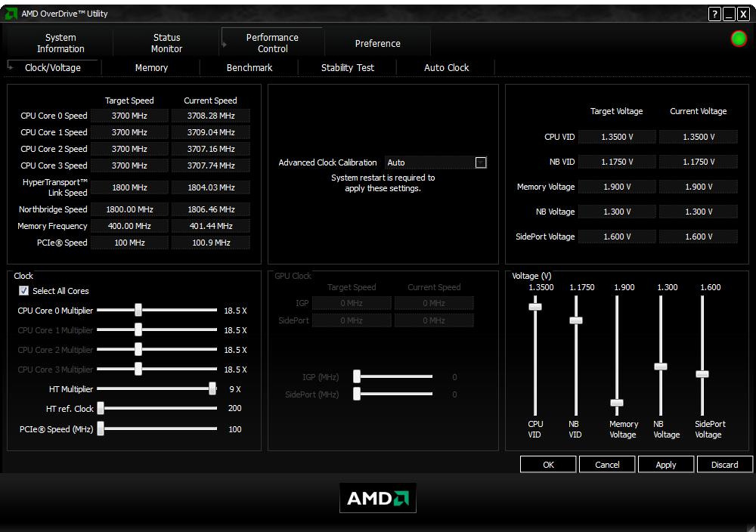The width and height of the screenshot is (756, 532).
Task: Select the Memory sub-tab
Action: [151, 67]
